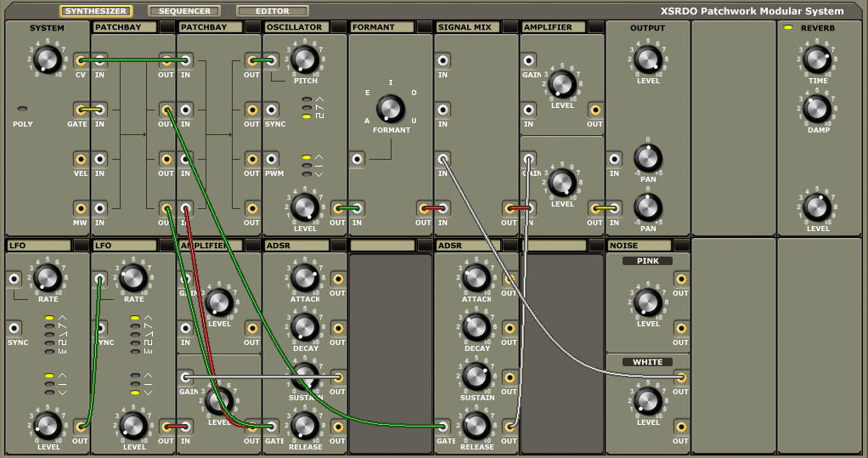Click the upper White noise OUT jack
Viewport: 868px width, 458px height.
click(x=681, y=377)
